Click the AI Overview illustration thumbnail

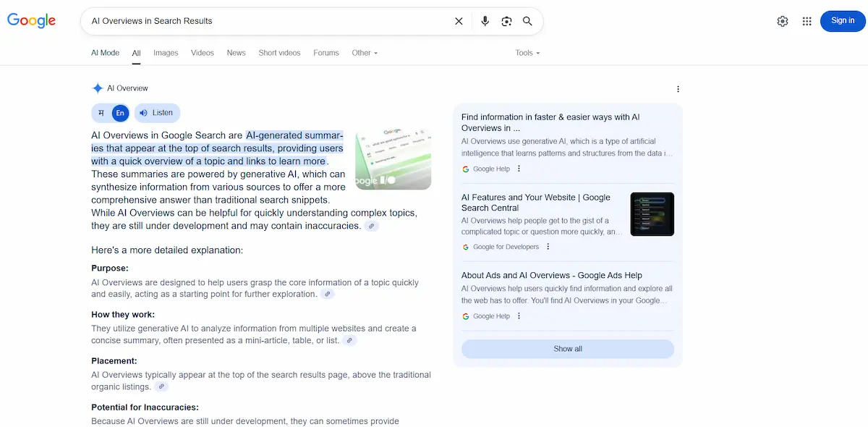point(393,157)
